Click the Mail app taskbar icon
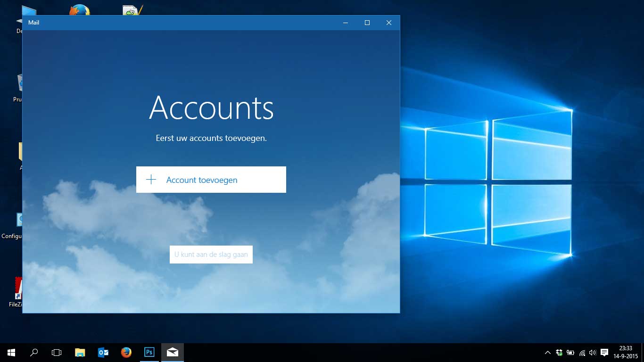The width and height of the screenshot is (644, 362). point(172,353)
